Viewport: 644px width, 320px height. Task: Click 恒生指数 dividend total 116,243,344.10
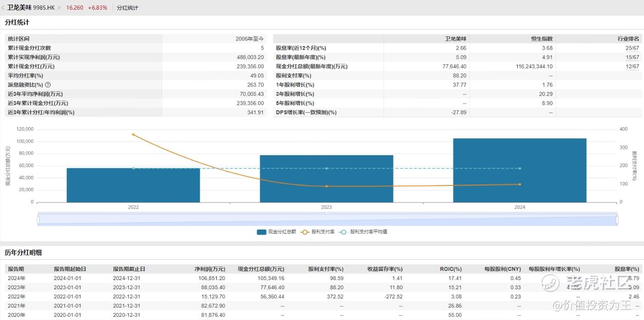(535, 67)
